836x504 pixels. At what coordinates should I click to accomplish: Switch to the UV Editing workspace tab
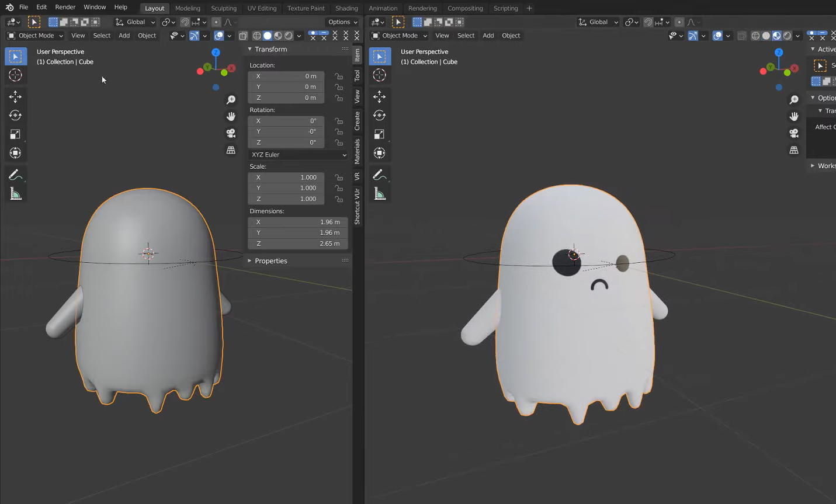coord(262,8)
